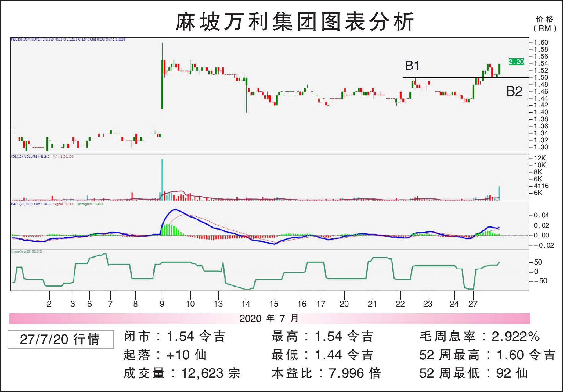This screenshot has height=392, width=563.
Task: Click the 1.50 price axis value
Action: coord(541,77)
